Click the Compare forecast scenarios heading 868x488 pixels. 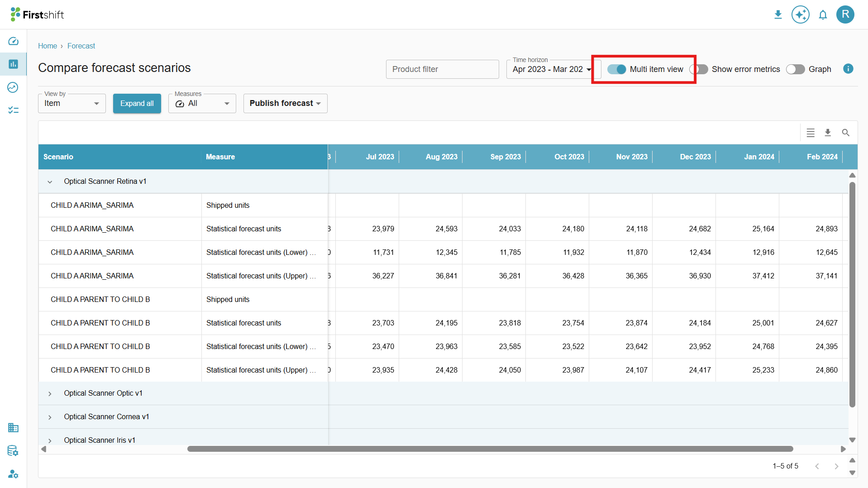tap(114, 68)
